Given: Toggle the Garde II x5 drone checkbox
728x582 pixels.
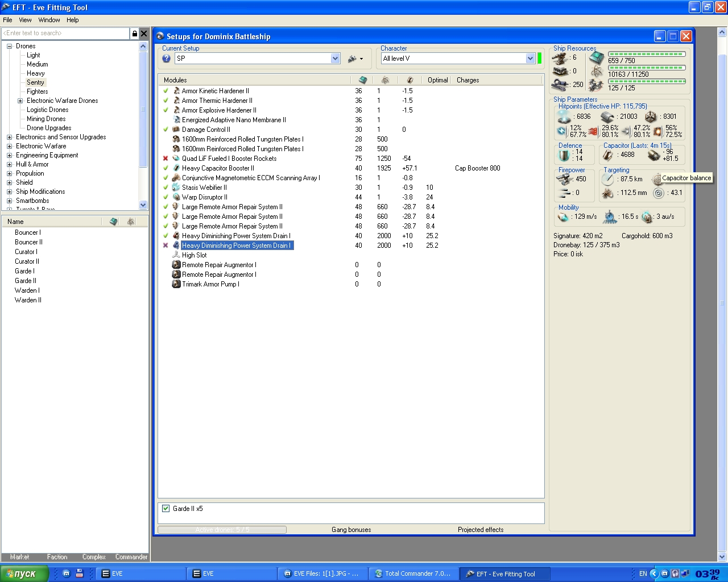Looking at the screenshot, I should (x=166, y=509).
